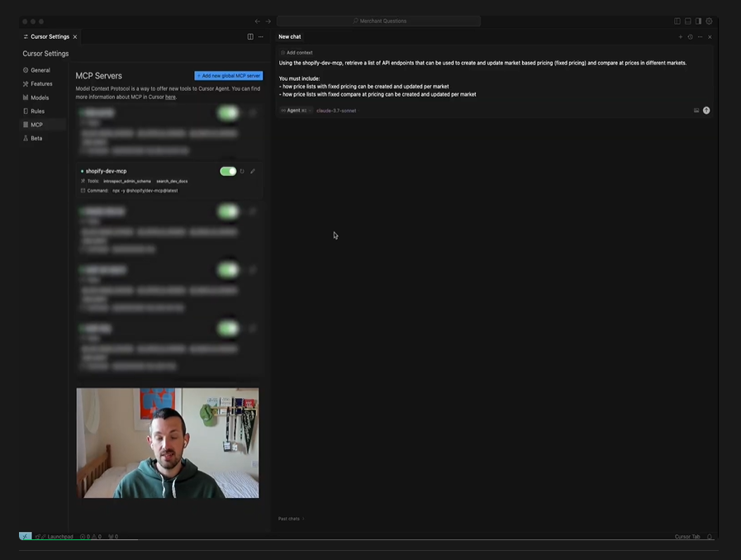Refresh the shopify-dev-mcp server
The width and height of the screenshot is (741, 560).
click(x=242, y=171)
